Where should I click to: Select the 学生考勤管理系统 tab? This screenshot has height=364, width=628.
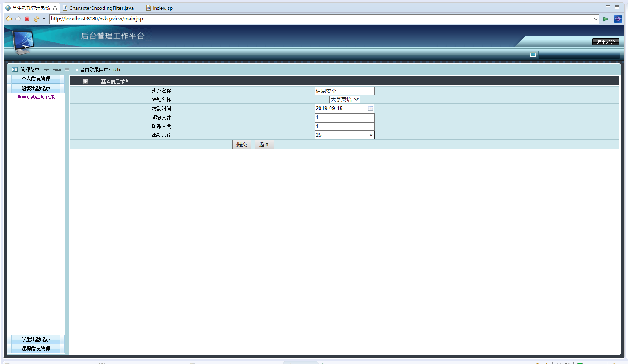(x=31, y=8)
